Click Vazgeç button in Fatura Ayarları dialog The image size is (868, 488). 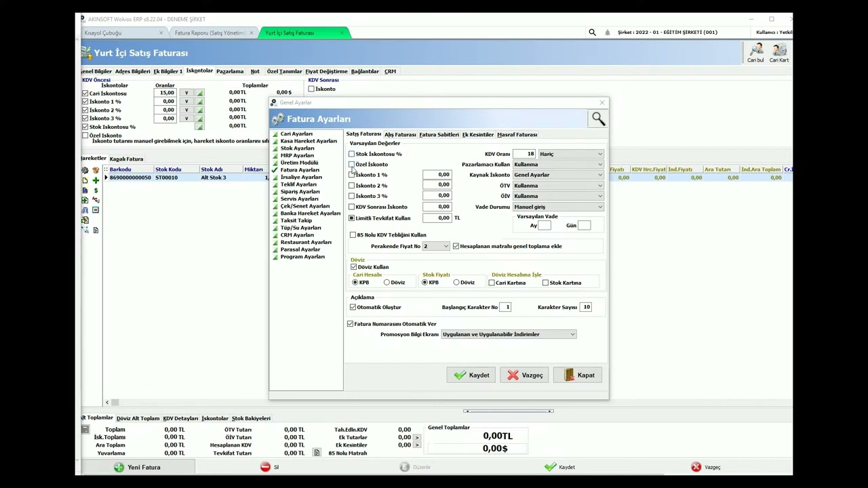[x=525, y=375]
